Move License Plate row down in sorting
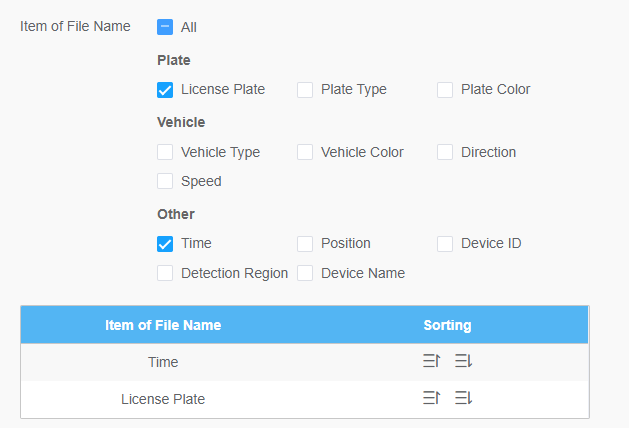The width and height of the screenshot is (629, 428). tap(463, 398)
